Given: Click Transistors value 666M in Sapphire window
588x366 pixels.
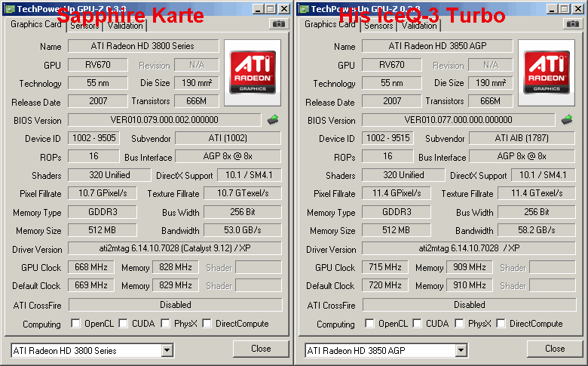Looking at the screenshot, I should click(197, 101).
